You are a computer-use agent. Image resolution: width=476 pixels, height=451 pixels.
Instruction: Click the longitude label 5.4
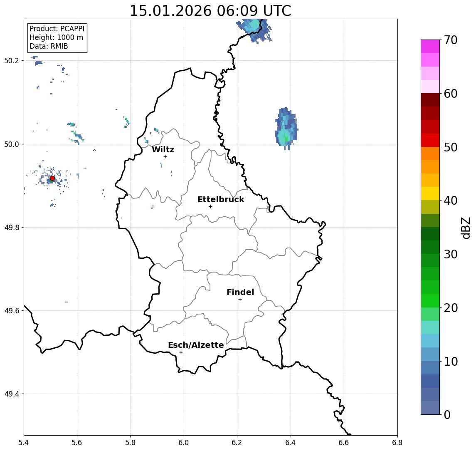pos(24,443)
